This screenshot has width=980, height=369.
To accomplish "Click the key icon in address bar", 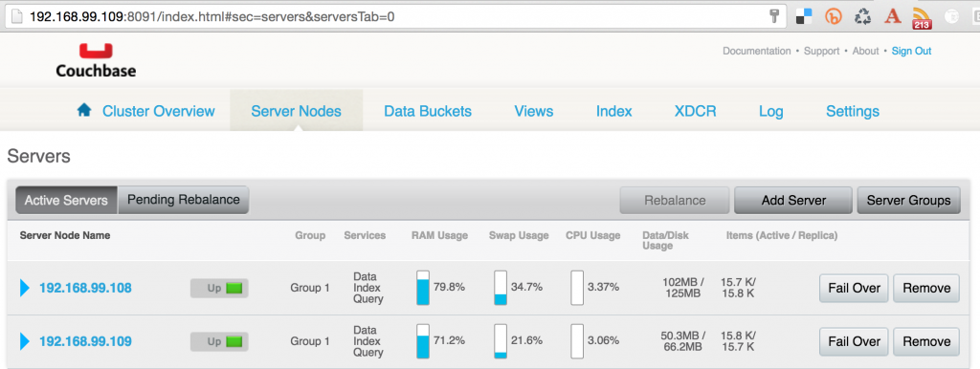I will coord(773,16).
